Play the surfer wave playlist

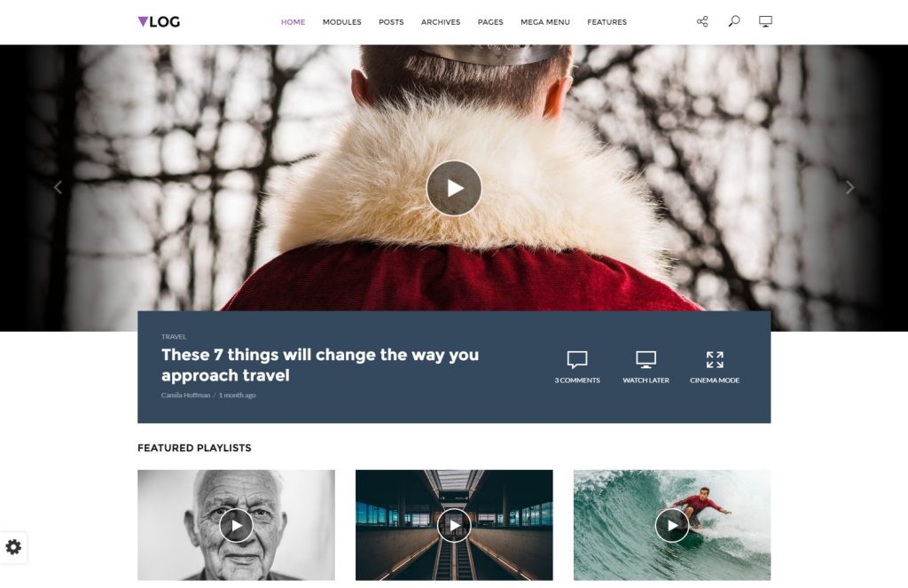[672, 525]
